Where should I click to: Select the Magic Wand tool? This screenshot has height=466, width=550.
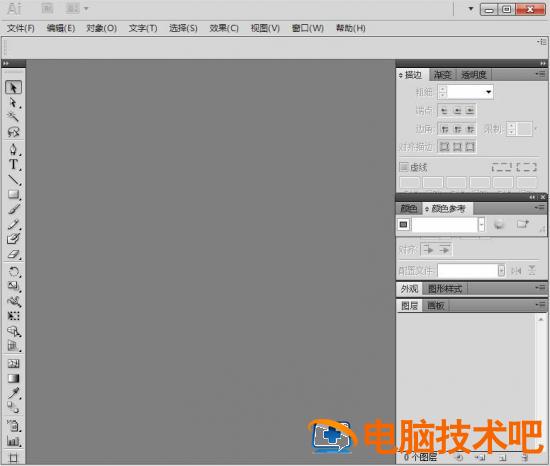(x=13, y=116)
